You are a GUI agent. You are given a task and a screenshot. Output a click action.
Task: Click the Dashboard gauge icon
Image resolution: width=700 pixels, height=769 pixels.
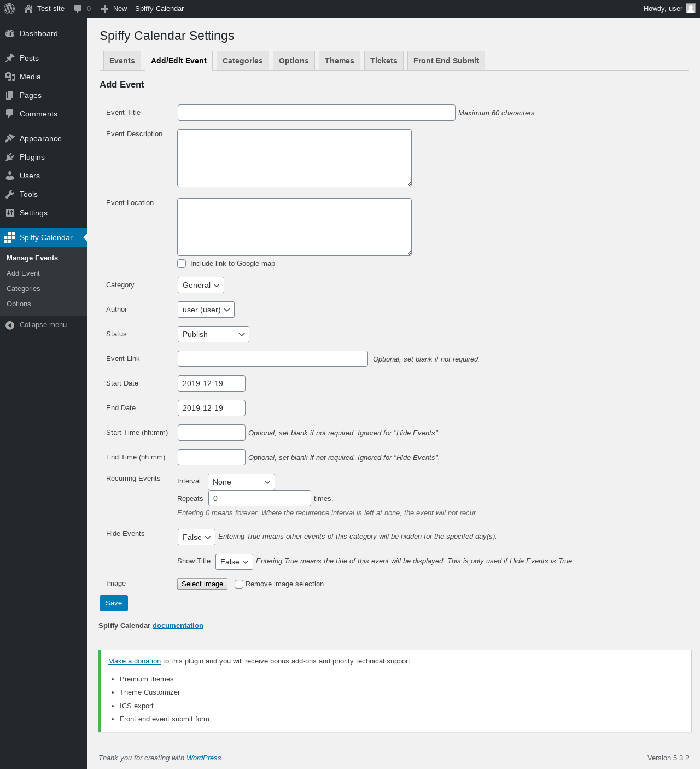pyautogui.click(x=10, y=33)
